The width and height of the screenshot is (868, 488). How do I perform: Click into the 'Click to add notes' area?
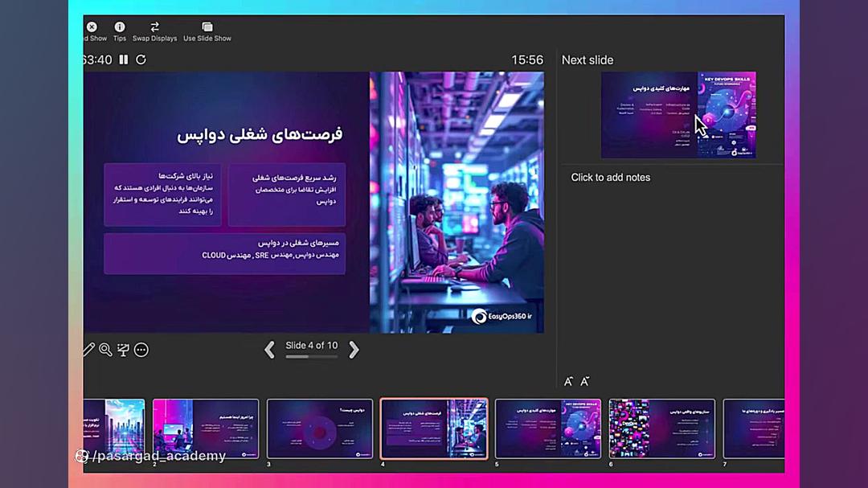coord(611,177)
